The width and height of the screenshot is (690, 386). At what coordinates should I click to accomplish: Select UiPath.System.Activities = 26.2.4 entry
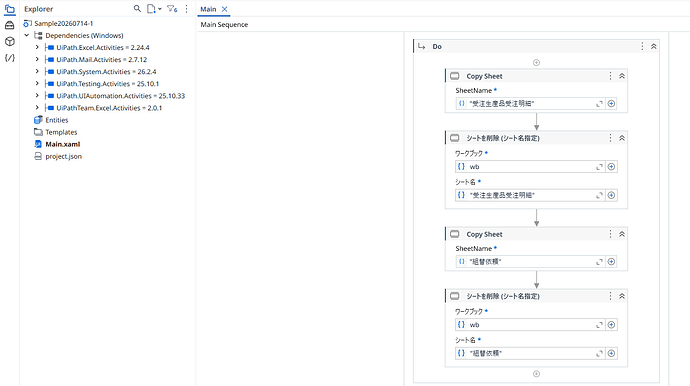pos(106,72)
